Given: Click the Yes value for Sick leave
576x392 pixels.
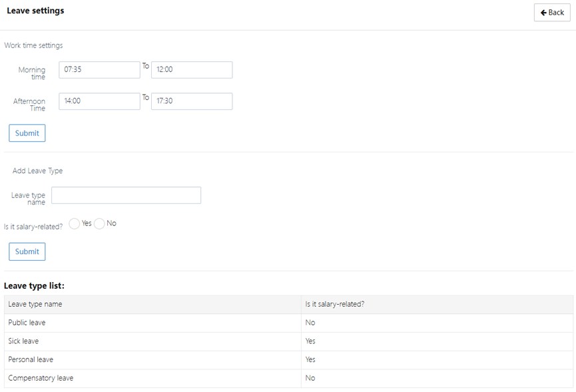Looking at the screenshot, I should [x=310, y=341].
